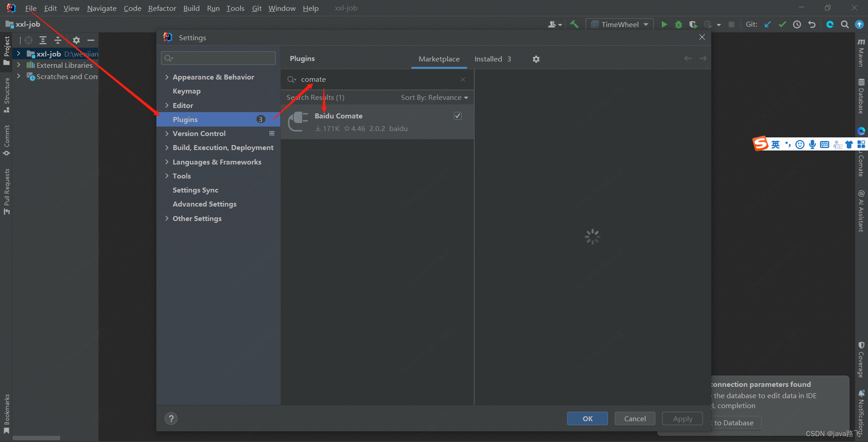868x442 pixels.
Task: Update project via Git arrow icon
Action: pos(768,24)
